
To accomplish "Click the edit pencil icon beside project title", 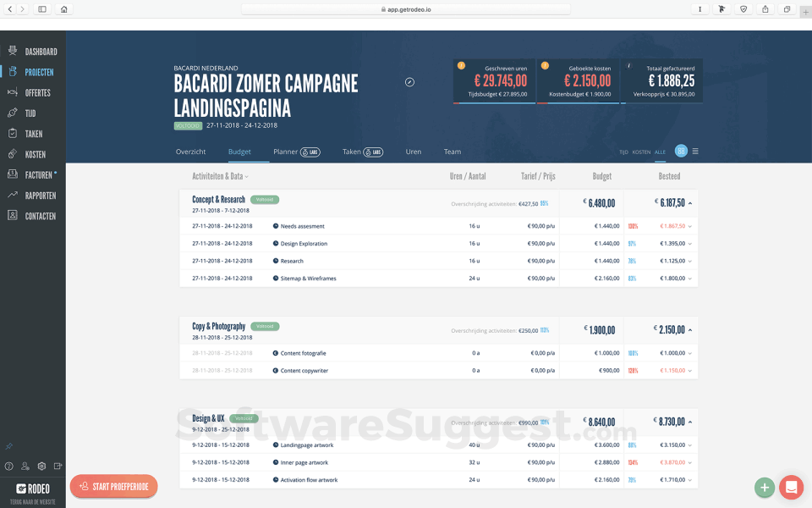I will point(409,82).
